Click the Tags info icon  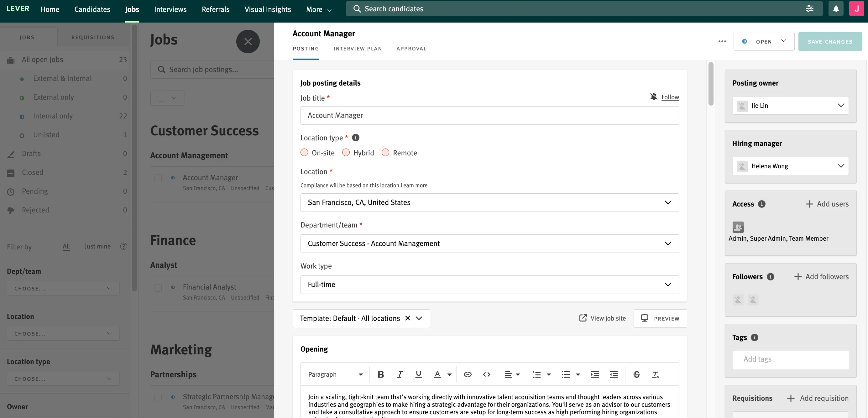(x=755, y=337)
